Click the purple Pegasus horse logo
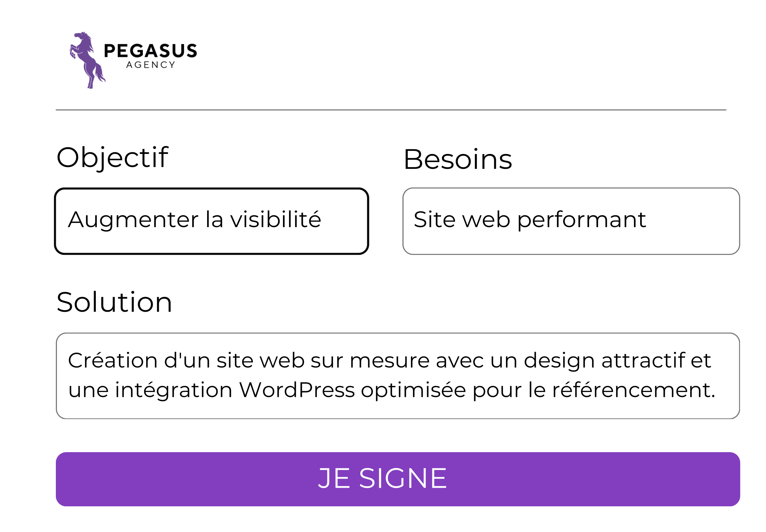Image resolution: width=766 pixels, height=532 pixels. (87, 60)
